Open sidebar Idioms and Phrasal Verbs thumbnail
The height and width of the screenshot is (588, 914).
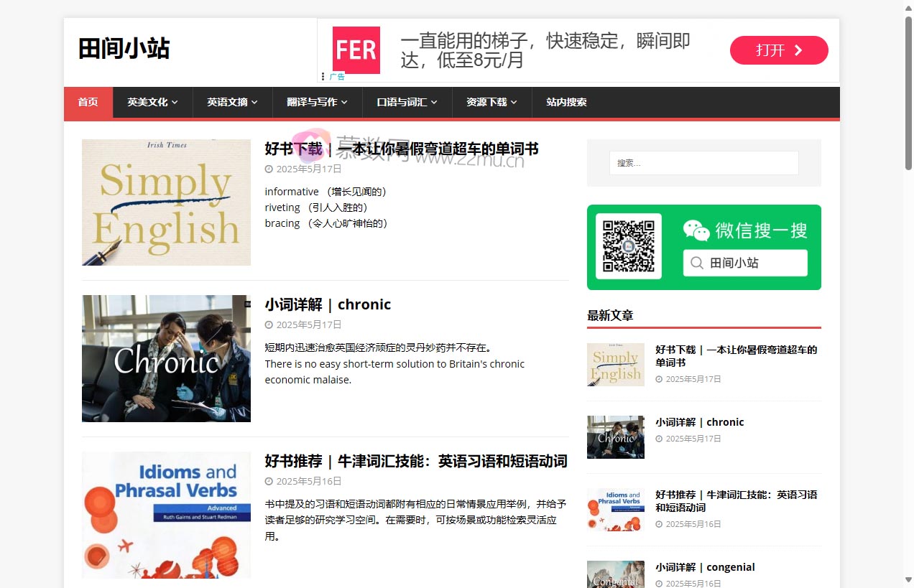pos(615,510)
